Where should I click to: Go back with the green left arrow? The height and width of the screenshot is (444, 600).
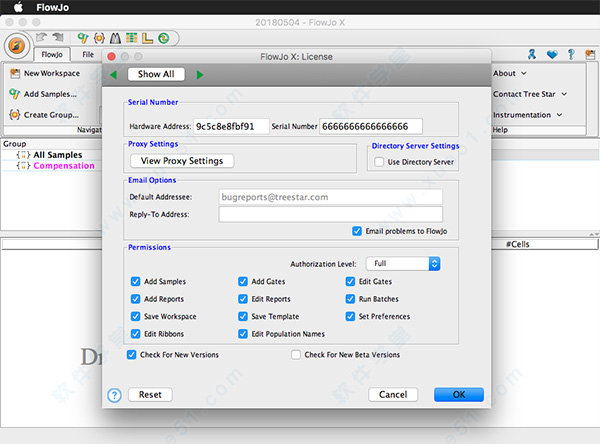[x=113, y=75]
